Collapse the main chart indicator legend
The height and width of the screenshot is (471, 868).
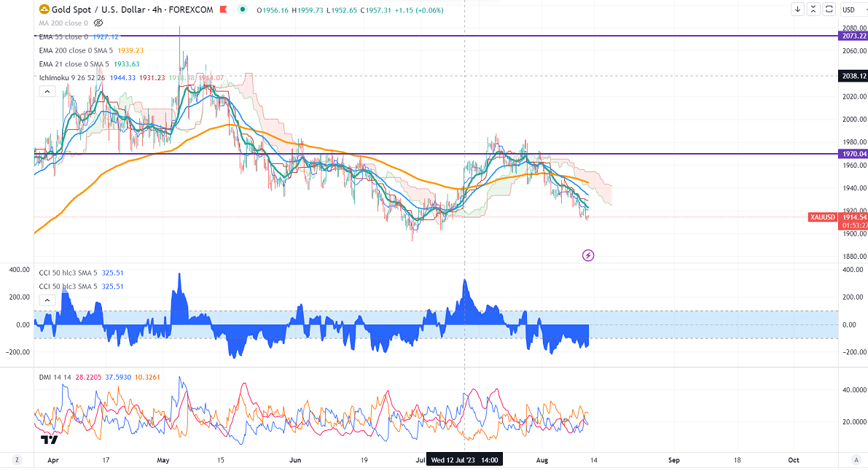(x=46, y=92)
